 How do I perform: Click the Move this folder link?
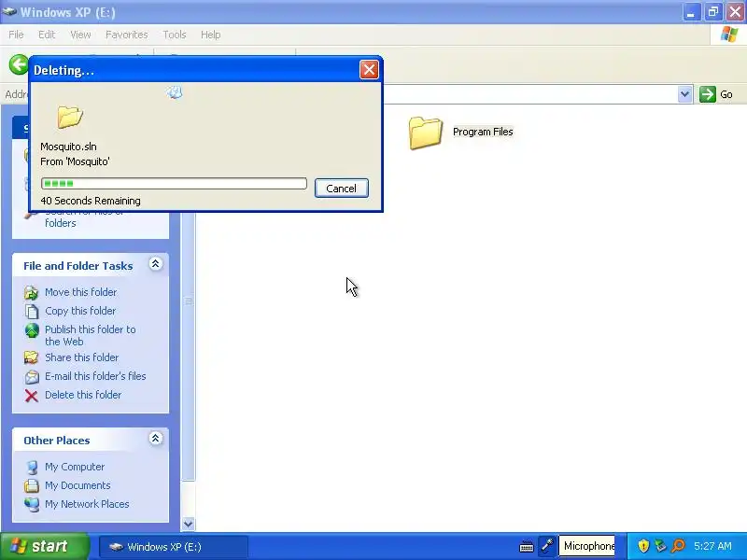[80, 292]
